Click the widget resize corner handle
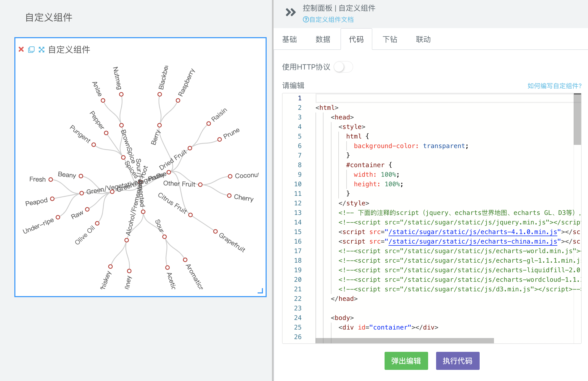This screenshot has width=588, height=381. click(261, 291)
